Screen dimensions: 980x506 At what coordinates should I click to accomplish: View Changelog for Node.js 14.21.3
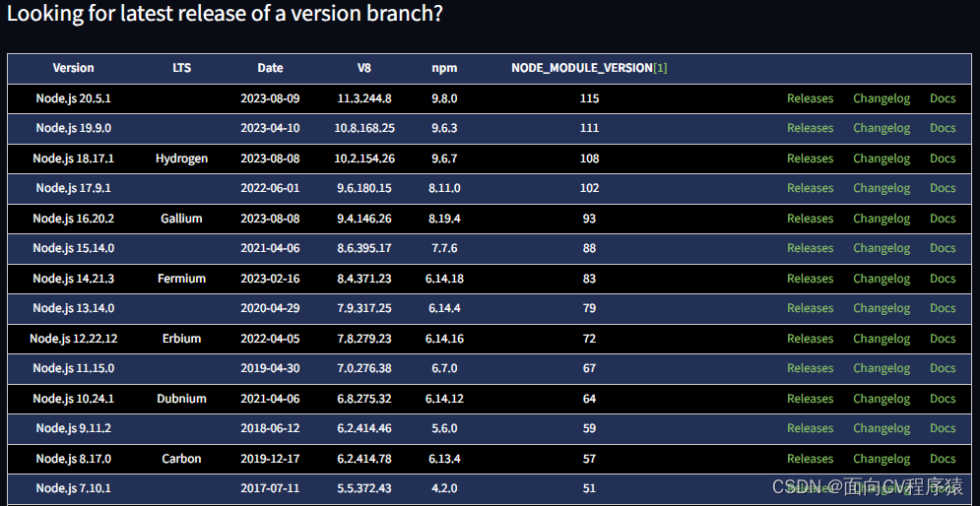(882, 279)
